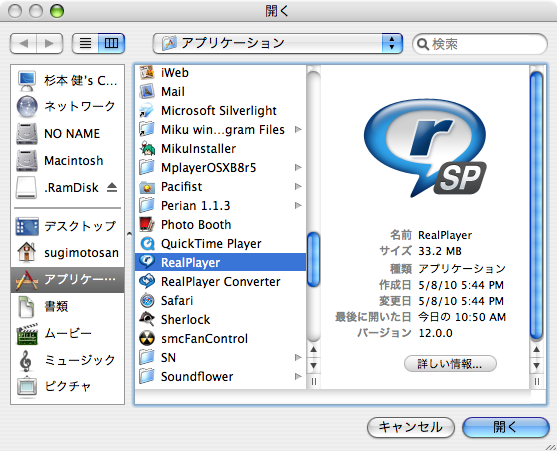Click the 書類 documents icon
557x451 pixels.
pos(27,306)
